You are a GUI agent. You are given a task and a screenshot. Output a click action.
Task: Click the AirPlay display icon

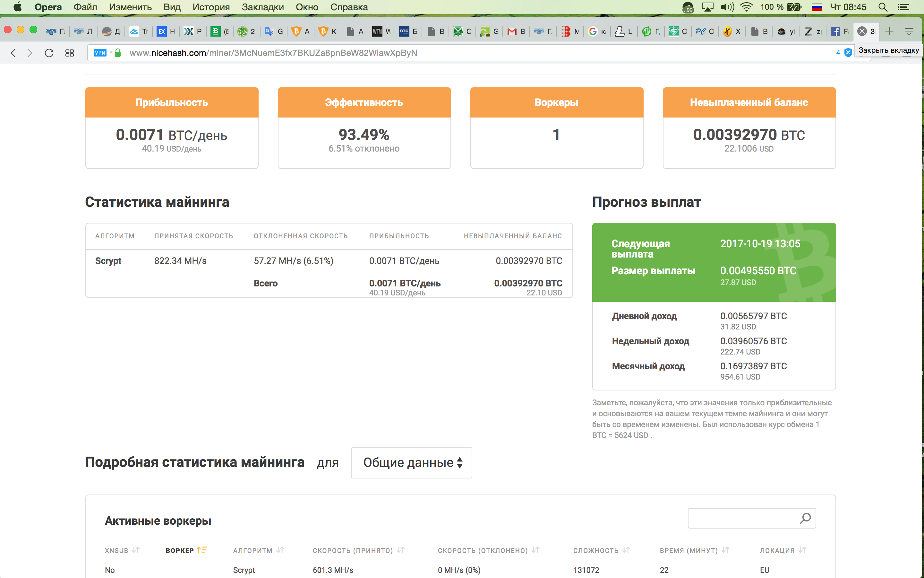(x=707, y=7)
